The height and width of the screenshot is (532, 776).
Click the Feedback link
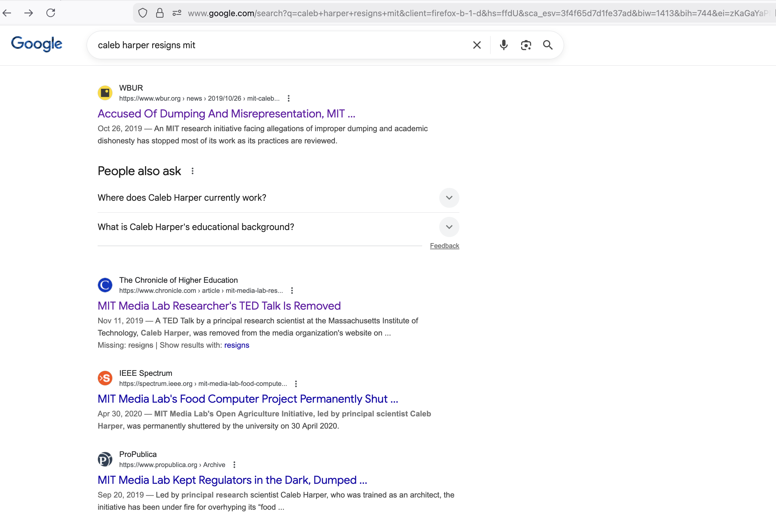coord(444,246)
